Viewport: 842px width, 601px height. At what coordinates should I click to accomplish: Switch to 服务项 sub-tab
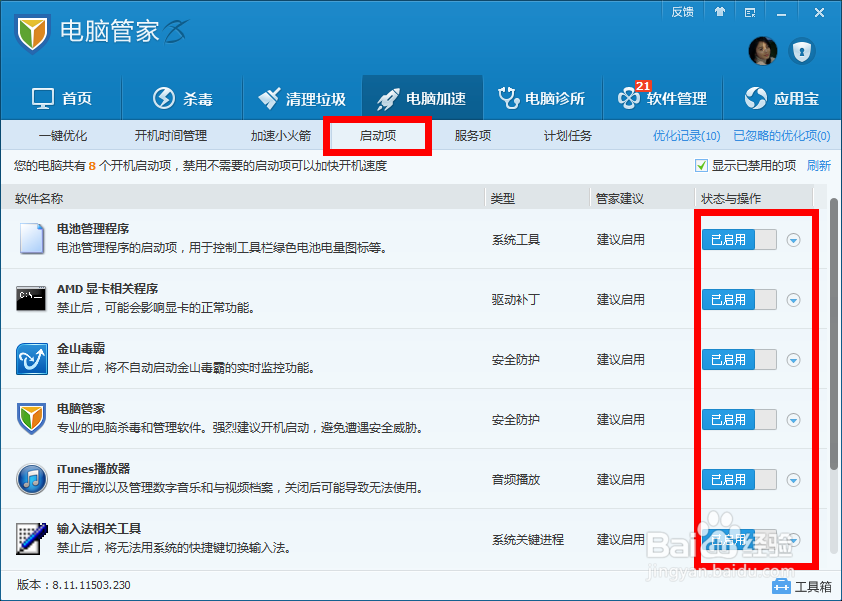tap(473, 135)
